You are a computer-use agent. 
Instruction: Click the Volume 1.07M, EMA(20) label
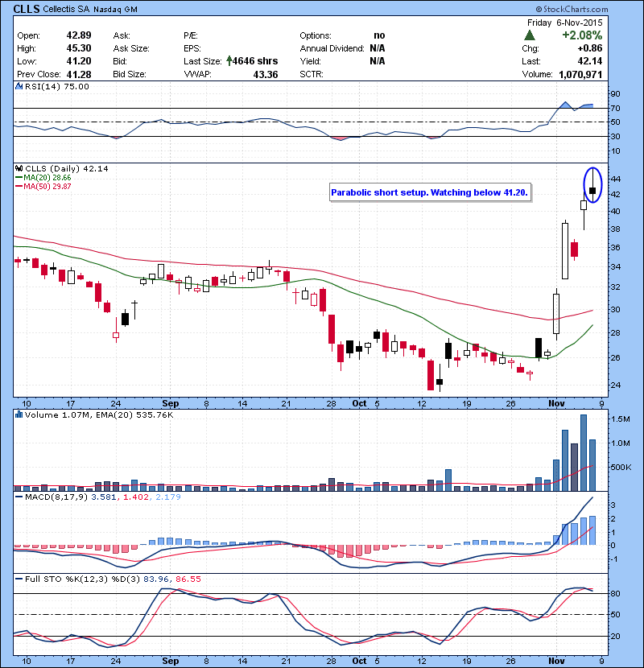(99, 414)
